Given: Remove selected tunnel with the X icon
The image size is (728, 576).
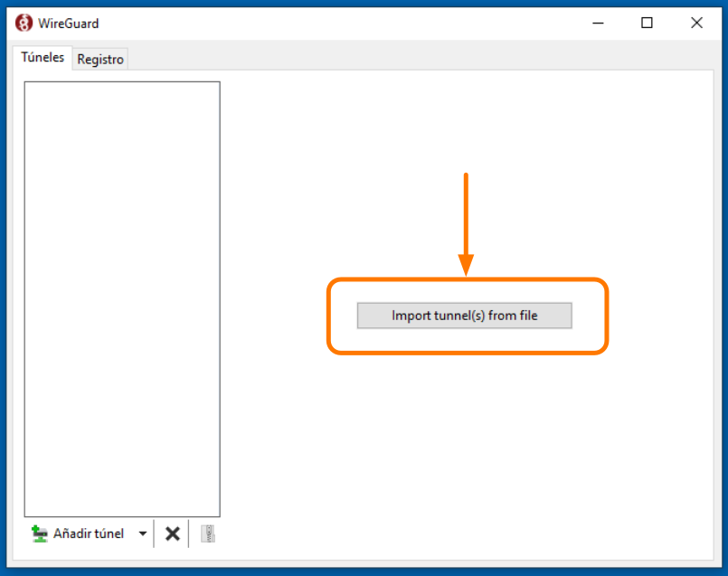Looking at the screenshot, I should tap(172, 534).
